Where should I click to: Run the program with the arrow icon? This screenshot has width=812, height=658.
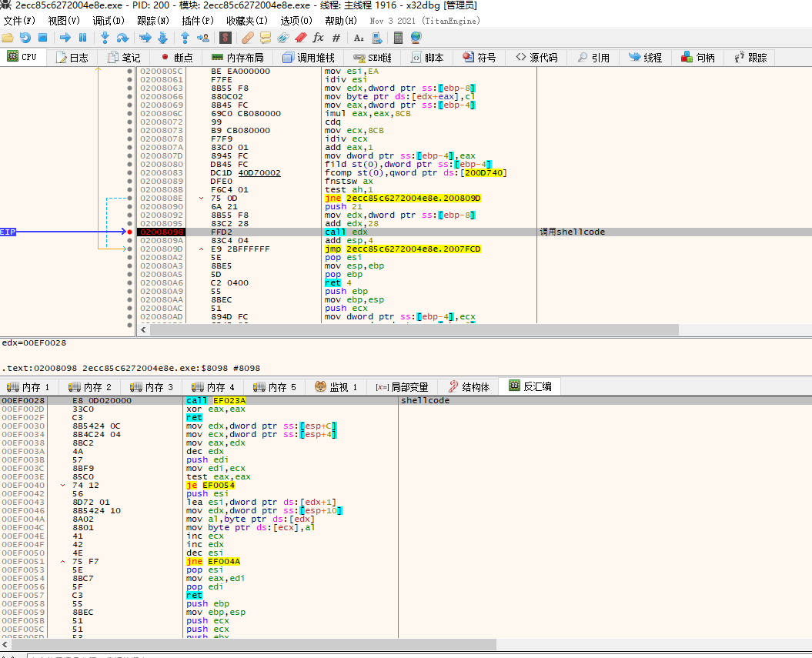click(65, 38)
